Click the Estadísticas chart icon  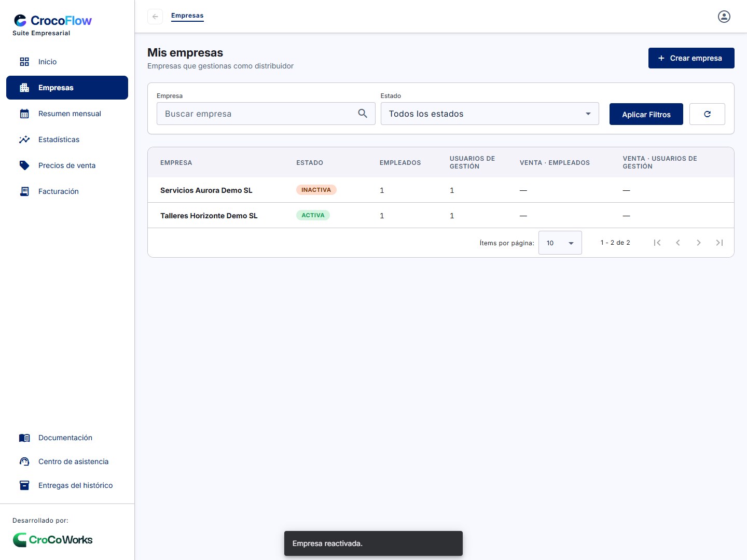click(24, 139)
